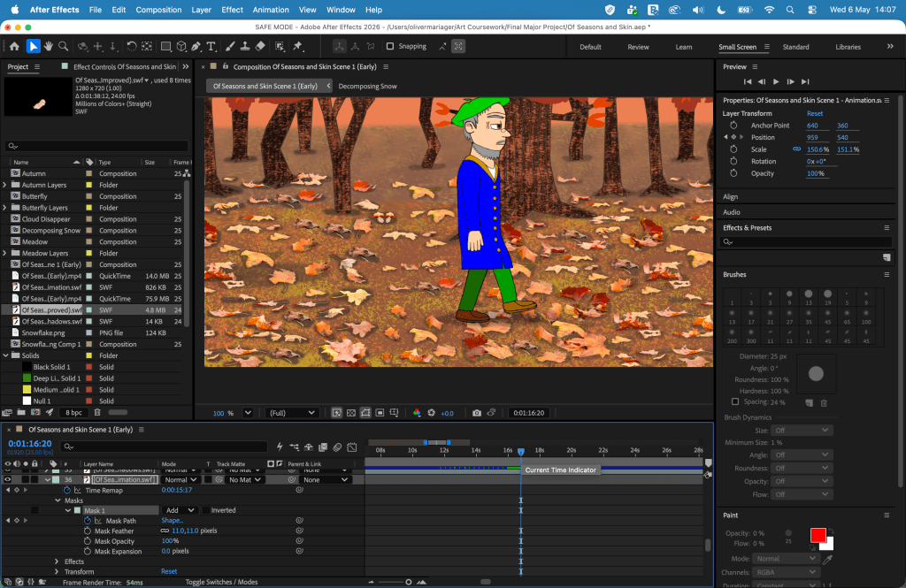906x588 pixels.
Task: Open the Decomposing Snow composition tab
Action: click(367, 86)
